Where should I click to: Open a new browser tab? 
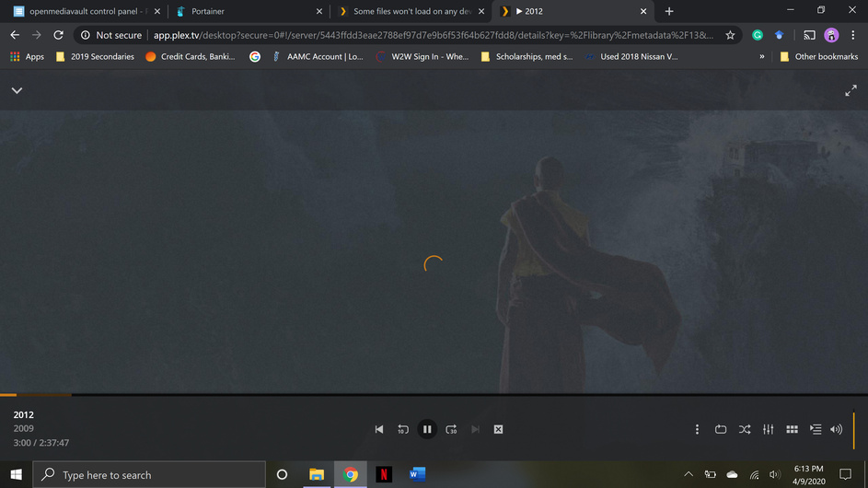tap(669, 11)
